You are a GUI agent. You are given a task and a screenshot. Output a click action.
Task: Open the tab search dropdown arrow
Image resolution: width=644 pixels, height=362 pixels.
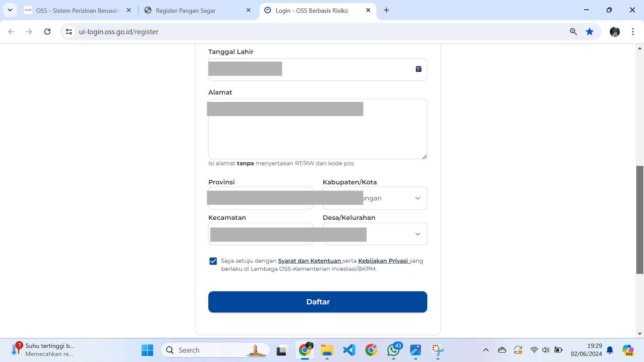tap(10, 10)
